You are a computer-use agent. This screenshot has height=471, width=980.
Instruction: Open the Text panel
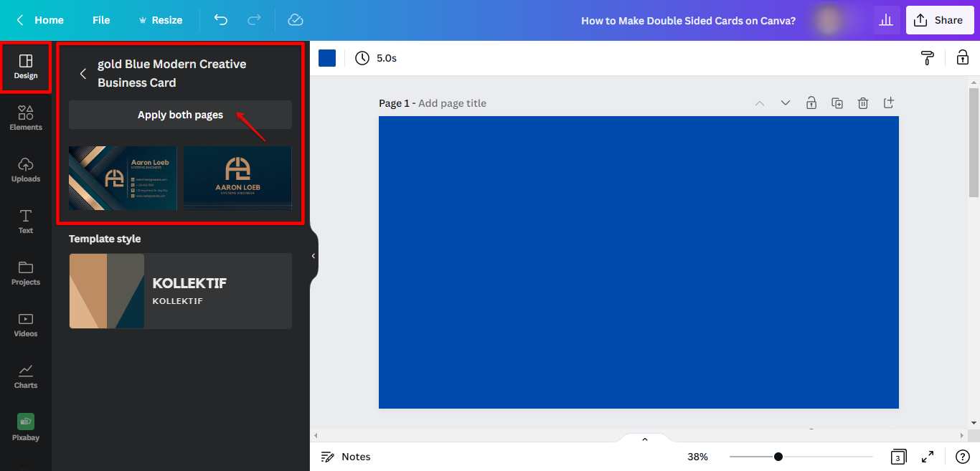click(x=26, y=220)
